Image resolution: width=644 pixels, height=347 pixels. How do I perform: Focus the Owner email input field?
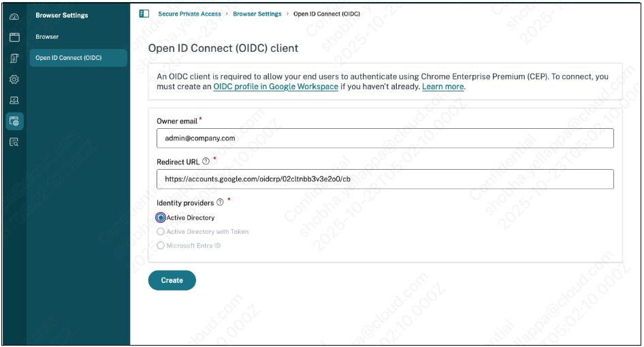[x=385, y=138]
